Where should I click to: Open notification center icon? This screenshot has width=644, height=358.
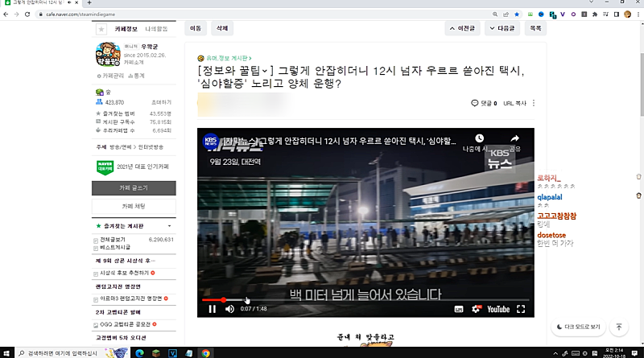coord(634,353)
